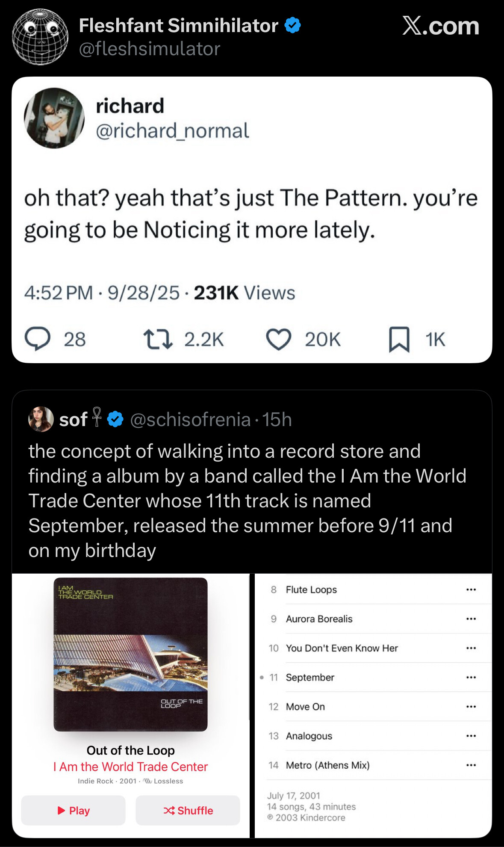The width and height of the screenshot is (504, 847).
Task: Click Fleshfant Simnihilator's verified badge
Action: [293, 25]
